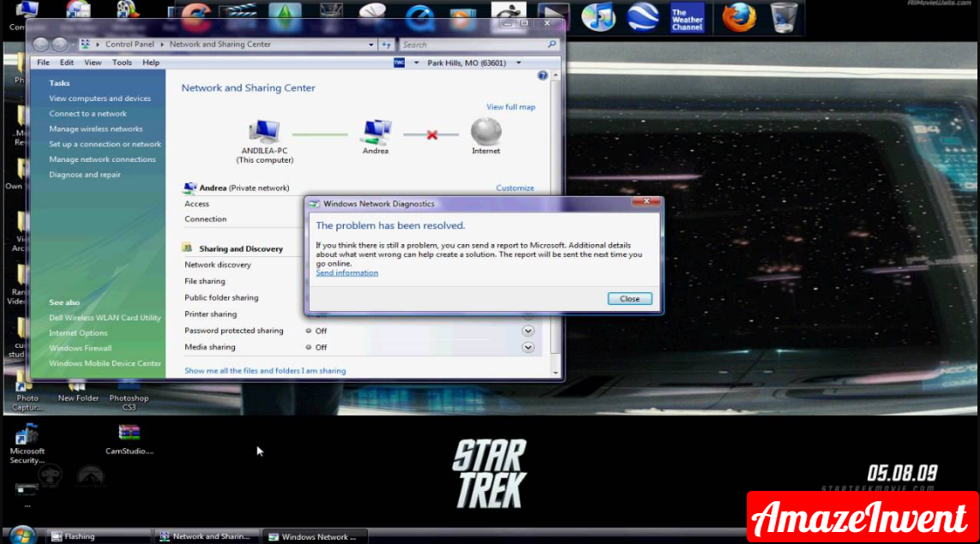Click Connect to a network task
This screenshot has height=544, width=980.
pos(87,114)
